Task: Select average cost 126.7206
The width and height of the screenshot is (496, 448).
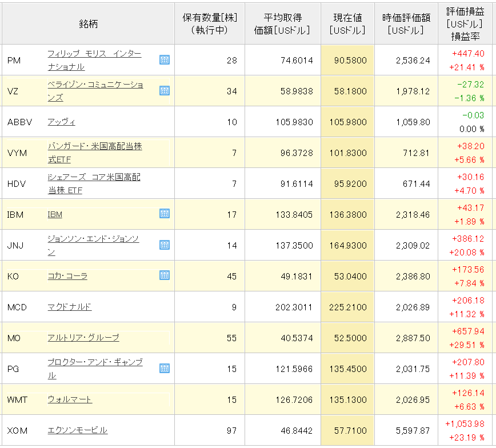Action: [294, 400]
